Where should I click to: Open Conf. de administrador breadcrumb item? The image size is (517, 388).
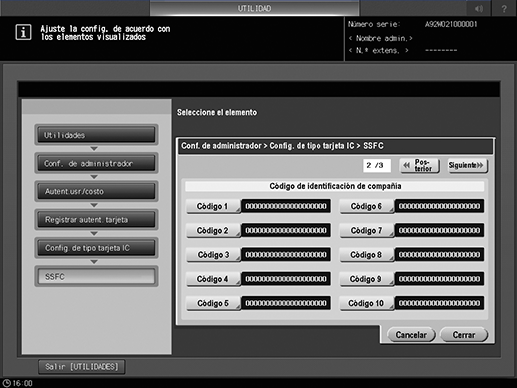[96, 163]
